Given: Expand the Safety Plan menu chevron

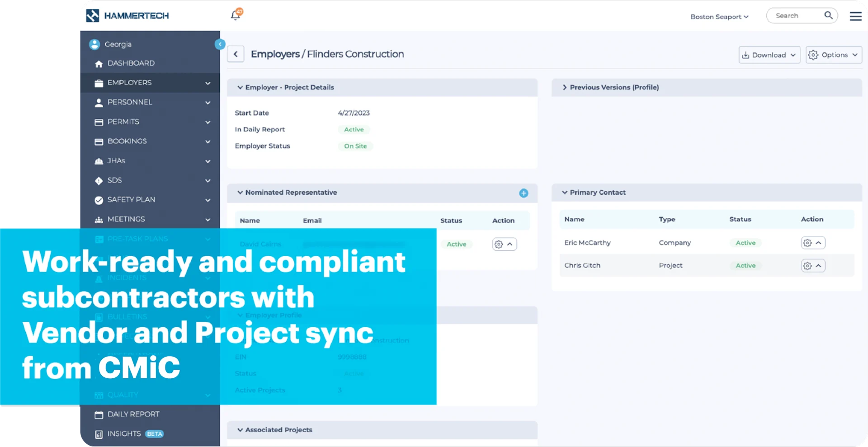Looking at the screenshot, I should (208, 200).
